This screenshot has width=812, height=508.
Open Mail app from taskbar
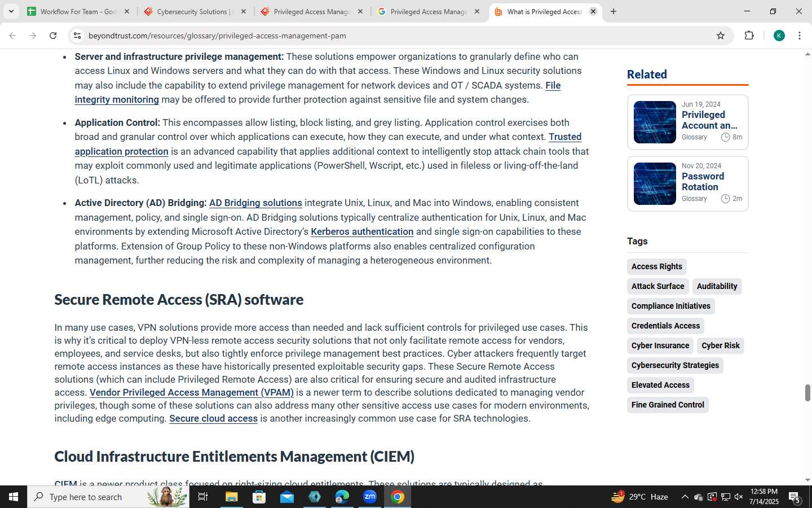tap(286, 497)
